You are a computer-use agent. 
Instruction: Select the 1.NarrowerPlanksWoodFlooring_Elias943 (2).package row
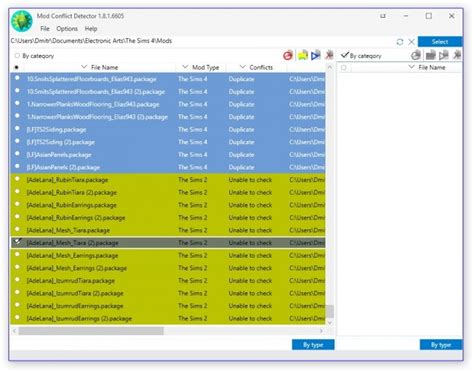(x=168, y=117)
